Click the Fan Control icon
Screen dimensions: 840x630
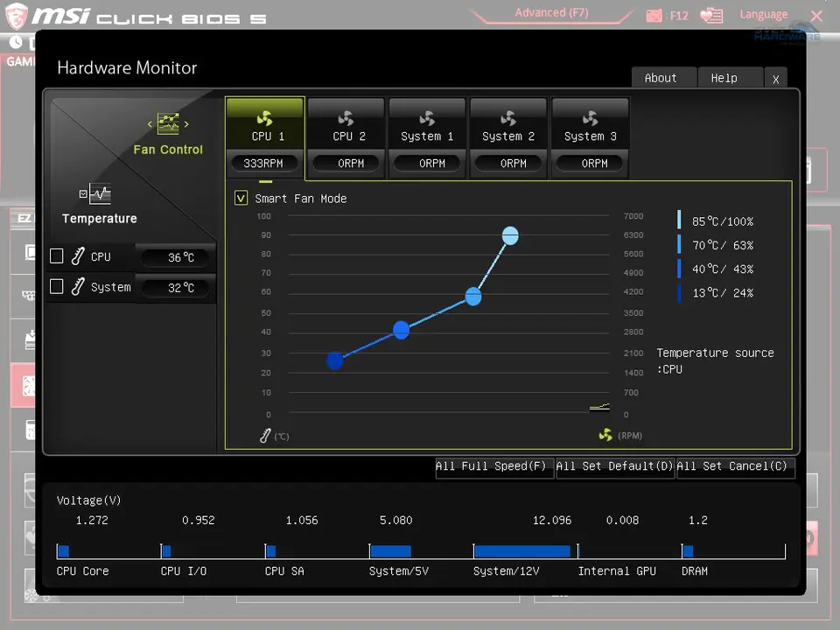point(168,124)
